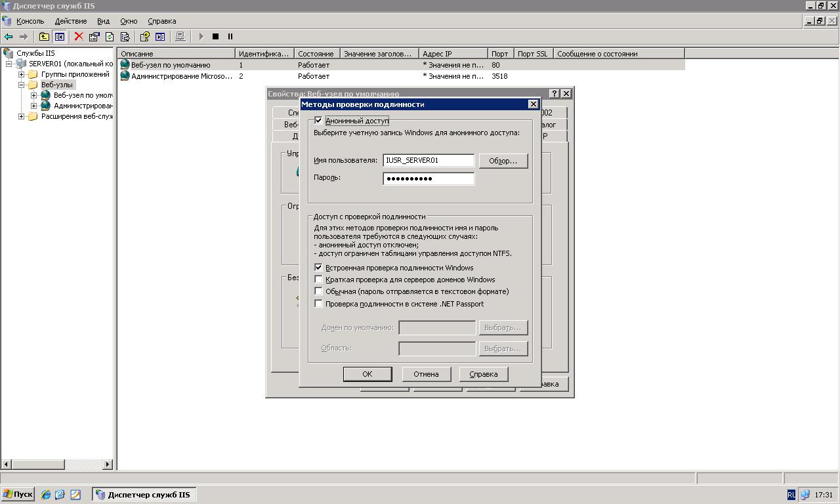This screenshot has width=840, height=504.
Task: Open the Справка menu in the menu bar
Action: 161,21
